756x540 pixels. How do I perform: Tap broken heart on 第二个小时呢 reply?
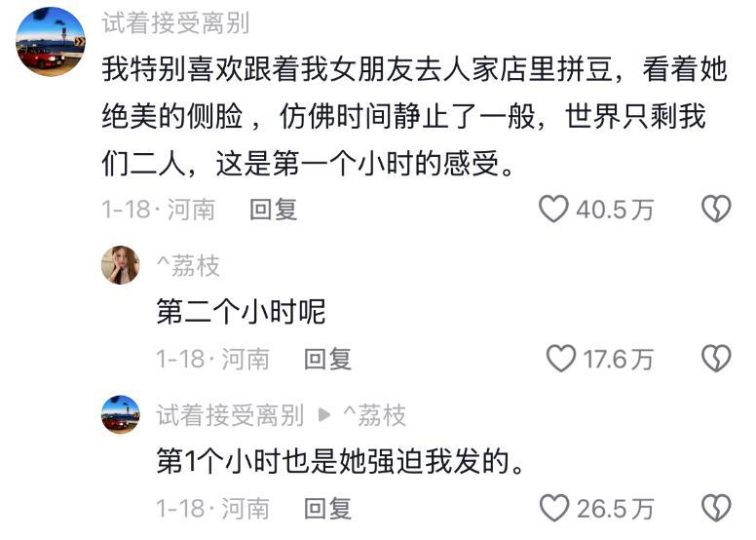[x=716, y=359]
